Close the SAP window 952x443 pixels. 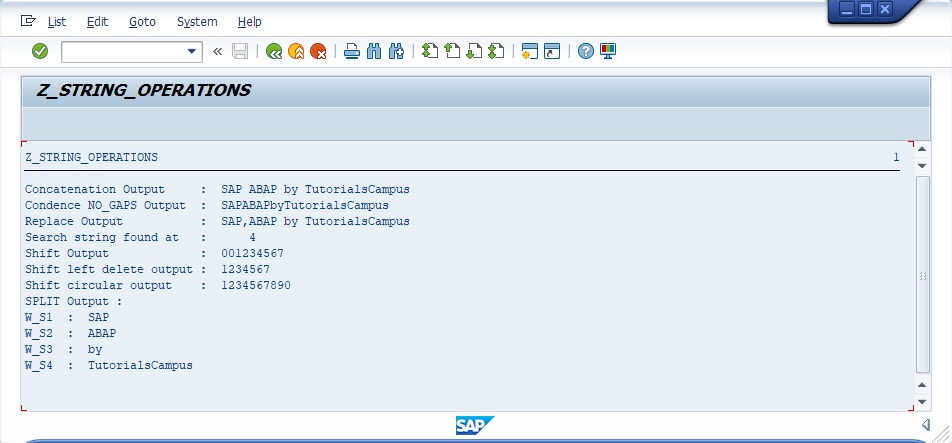tap(885, 9)
